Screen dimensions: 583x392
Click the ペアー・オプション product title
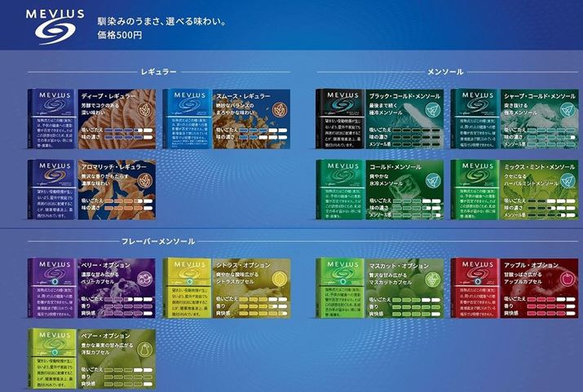106,336
